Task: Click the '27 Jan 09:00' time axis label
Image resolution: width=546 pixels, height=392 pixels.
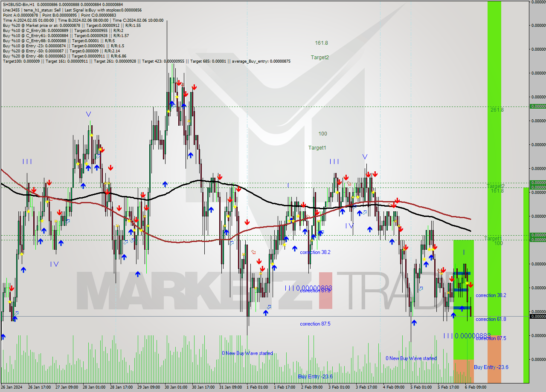Action: point(67,387)
